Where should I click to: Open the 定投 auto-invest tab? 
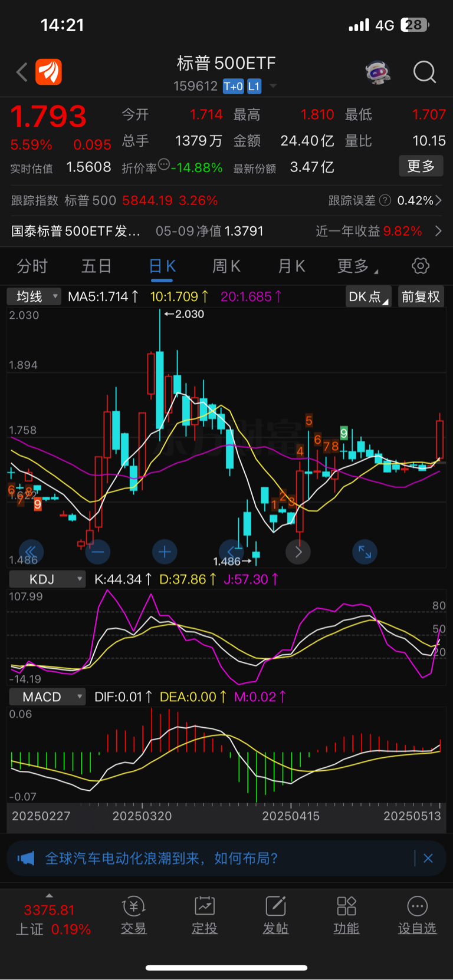click(205, 915)
